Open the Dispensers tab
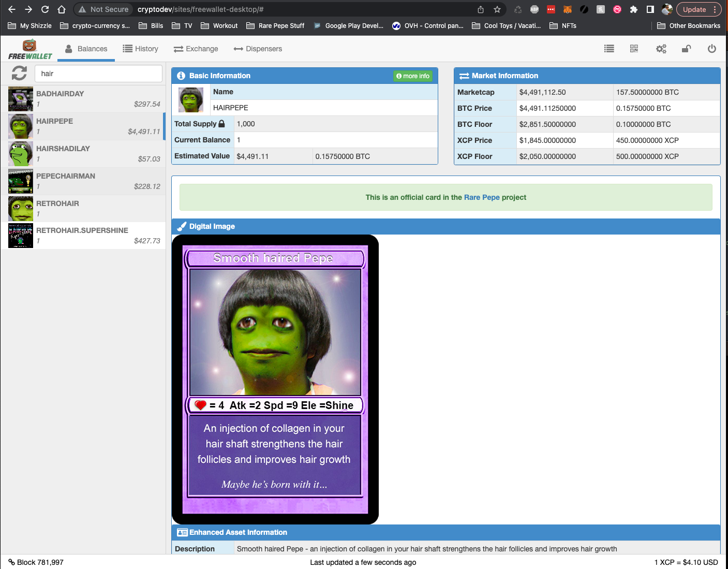 tap(258, 49)
